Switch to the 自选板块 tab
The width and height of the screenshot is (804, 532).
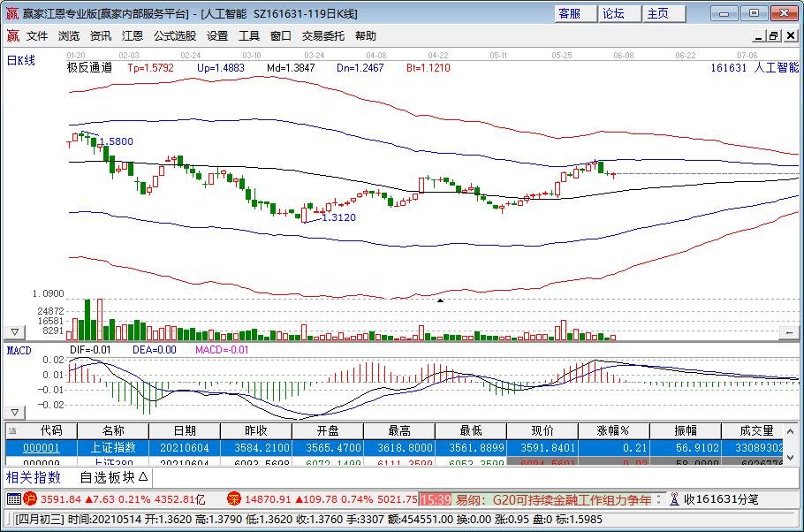tap(113, 477)
